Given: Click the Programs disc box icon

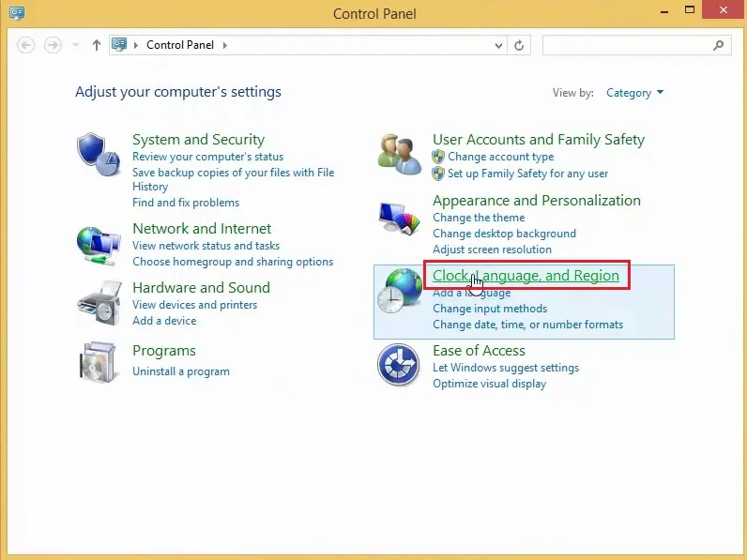Looking at the screenshot, I should click(99, 362).
